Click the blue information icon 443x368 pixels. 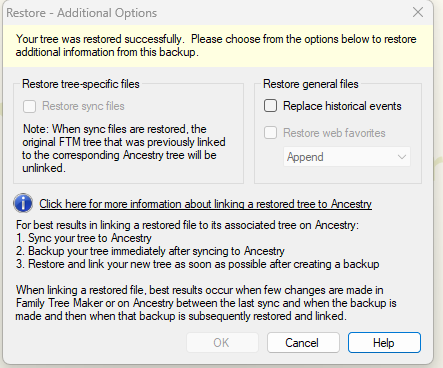[x=23, y=203]
